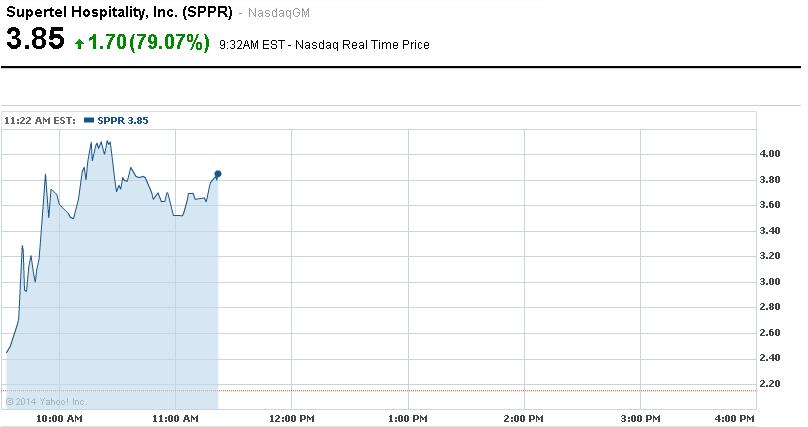Image resolution: width=808 pixels, height=427 pixels.
Task: Click the large 3.85 price figure
Action: 35,41
